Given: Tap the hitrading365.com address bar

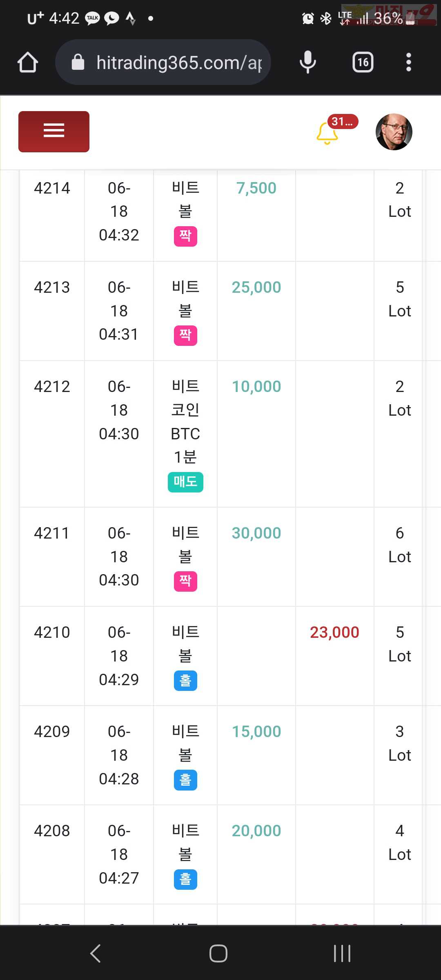Looking at the screenshot, I should pyautogui.click(x=163, y=62).
